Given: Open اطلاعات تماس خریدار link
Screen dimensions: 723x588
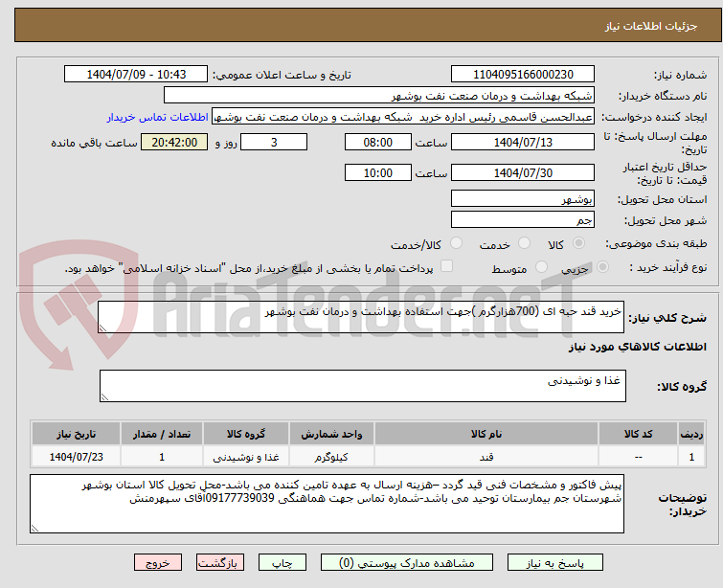Looking at the screenshot, I should point(158,117).
